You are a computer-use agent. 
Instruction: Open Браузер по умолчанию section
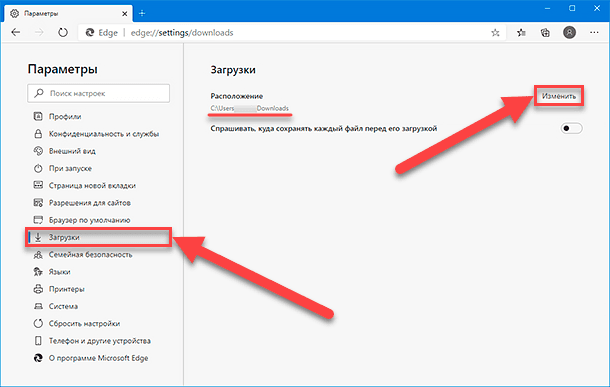(82, 220)
